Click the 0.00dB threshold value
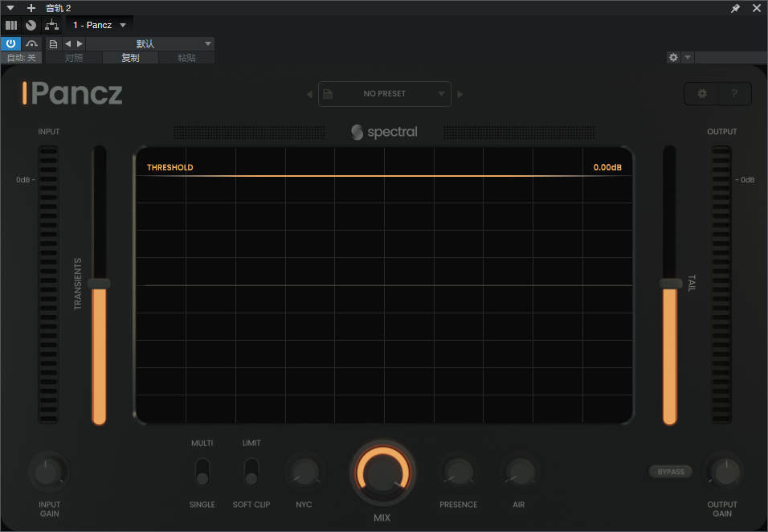The width and height of the screenshot is (768, 532). point(607,167)
